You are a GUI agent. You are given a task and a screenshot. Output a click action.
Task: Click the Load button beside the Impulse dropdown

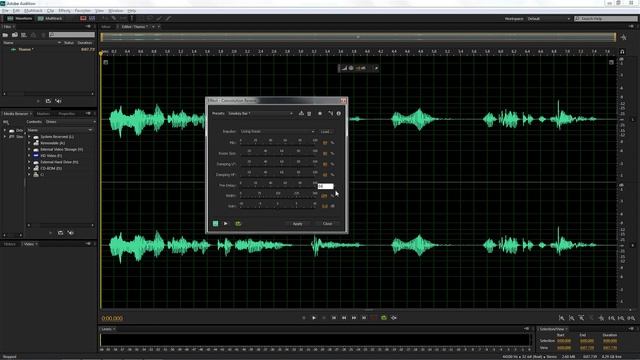pos(326,131)
